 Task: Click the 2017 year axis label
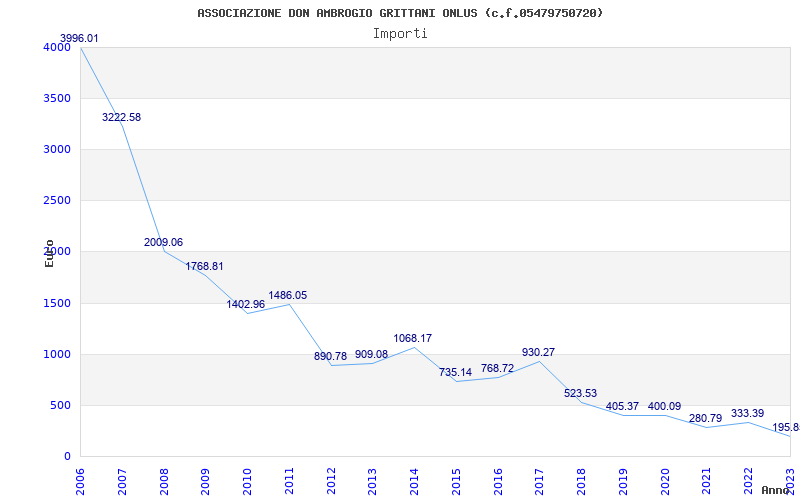click(x=540, y=482)
